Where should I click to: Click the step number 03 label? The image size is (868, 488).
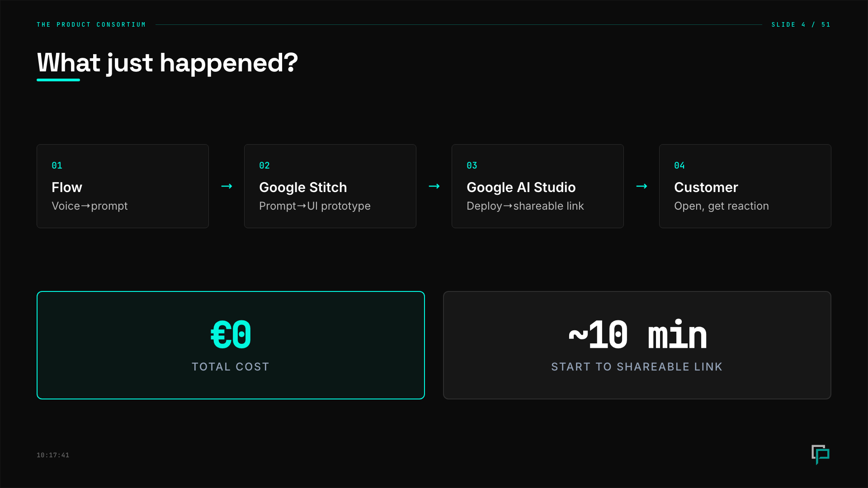[x=472, y=165]
